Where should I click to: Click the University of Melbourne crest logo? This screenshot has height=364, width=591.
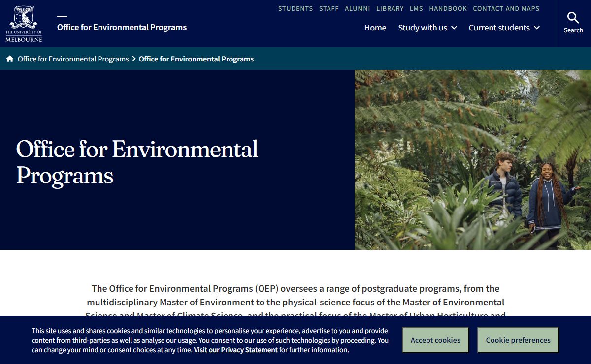(24, 24)
